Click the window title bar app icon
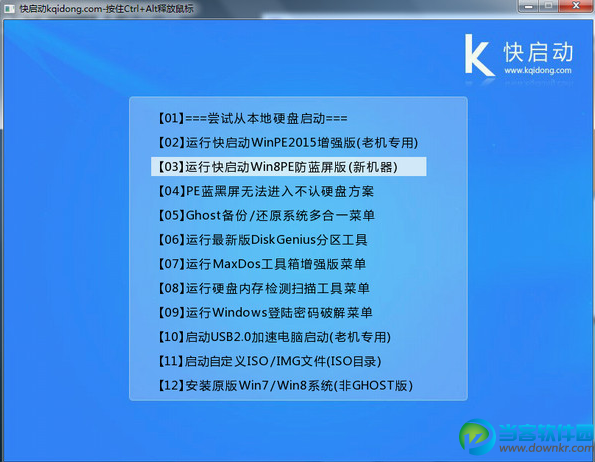This screenshot has height=462, width=595. click(9, 9)
